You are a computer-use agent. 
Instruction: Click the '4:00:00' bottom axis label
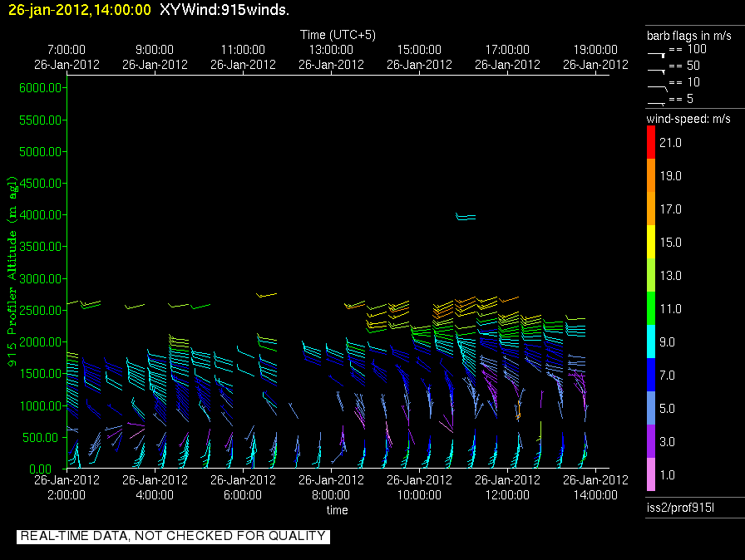[155, 495]
